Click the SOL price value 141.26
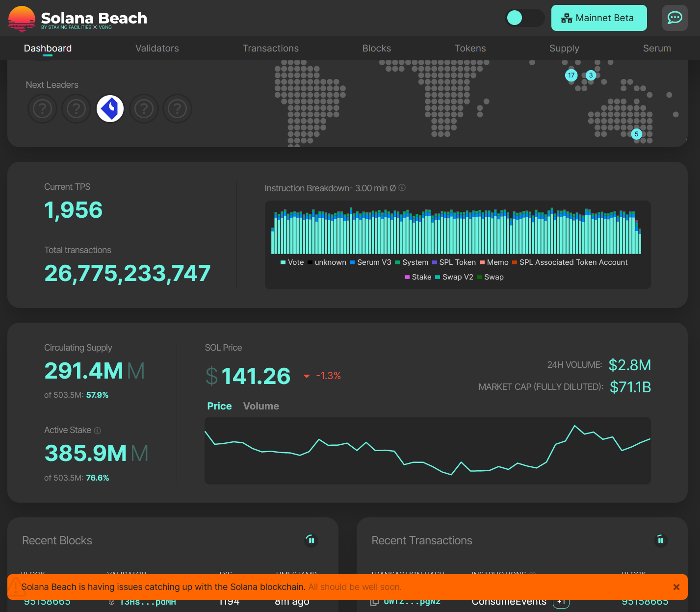 256,376
